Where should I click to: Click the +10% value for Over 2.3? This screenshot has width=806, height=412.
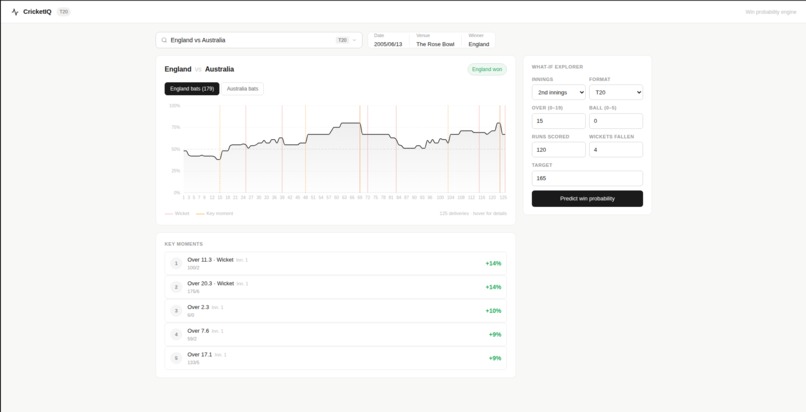493,311
